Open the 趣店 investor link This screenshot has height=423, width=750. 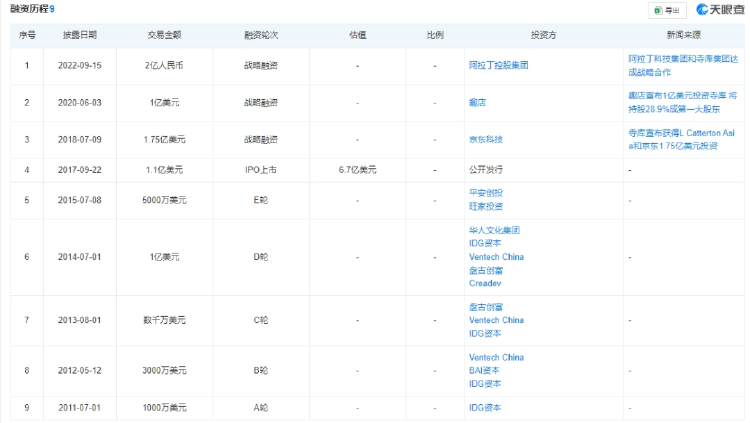[x=477, y=102]
